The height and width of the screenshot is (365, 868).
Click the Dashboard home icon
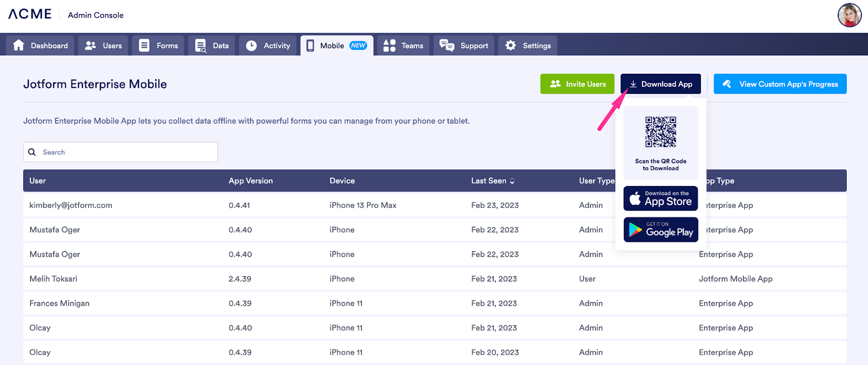(19, 46)
